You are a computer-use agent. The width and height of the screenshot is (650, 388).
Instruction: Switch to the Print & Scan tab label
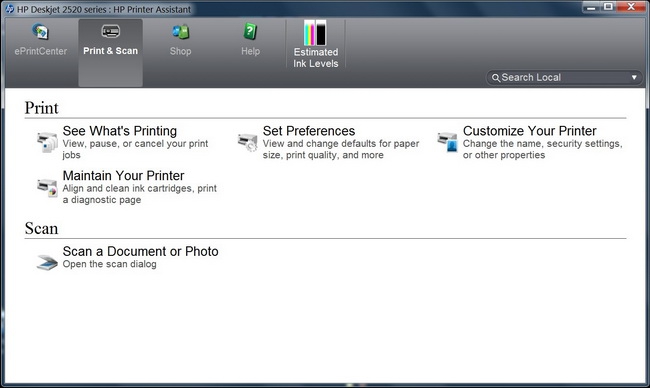click(110, 51)
